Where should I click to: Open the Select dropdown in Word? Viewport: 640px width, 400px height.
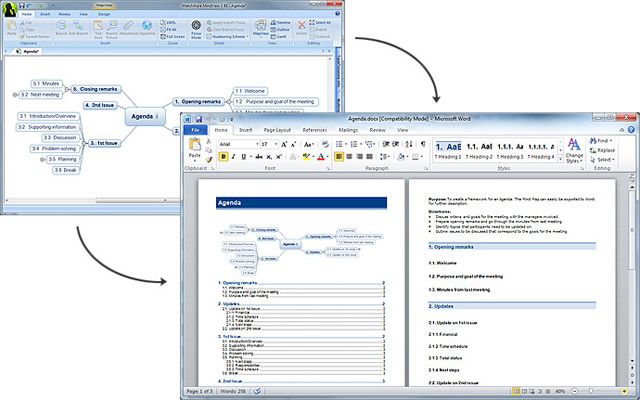(x=602, y=160)
